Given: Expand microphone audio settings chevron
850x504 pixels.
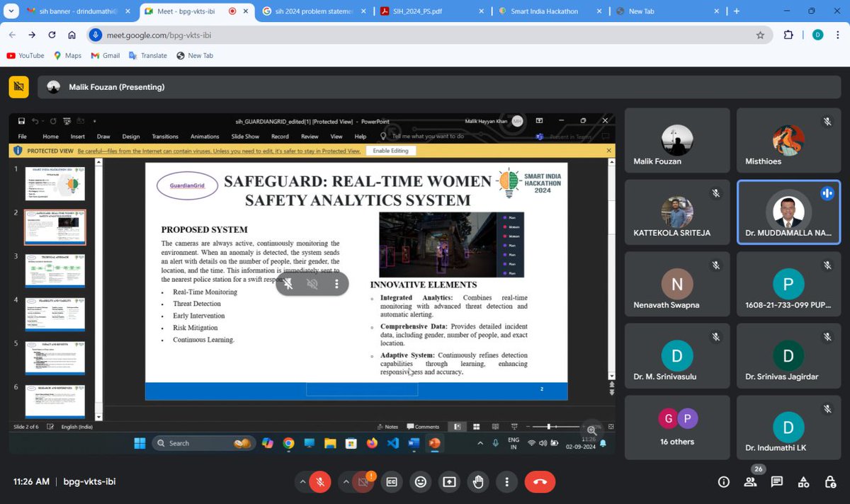Looking at the screenshot, I should click(x=302, y=482).
